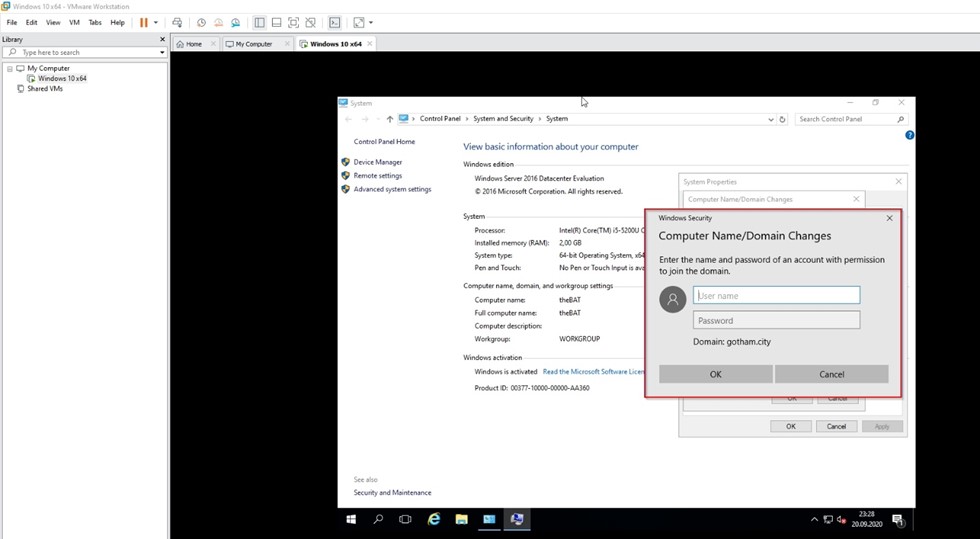This screenshot has width=980, height=539.
Task: Click the network tray icon
Action: 828,520
